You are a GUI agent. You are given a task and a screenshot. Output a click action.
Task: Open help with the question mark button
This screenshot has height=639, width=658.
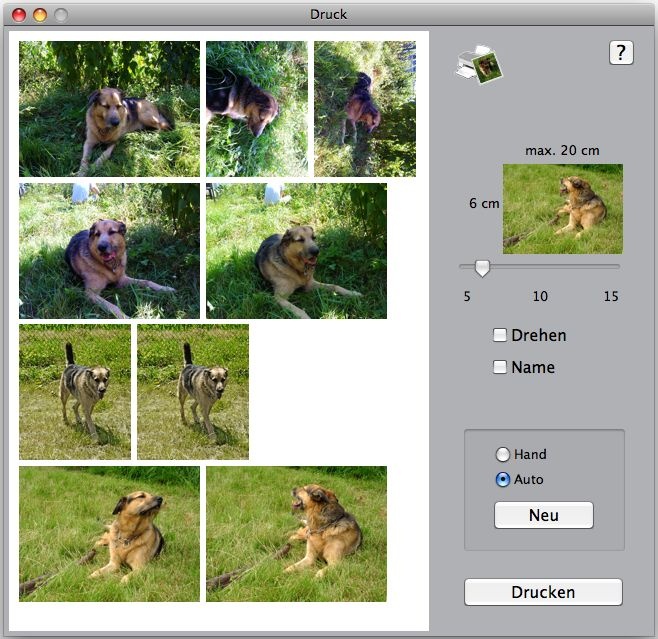[x=621, y=53]
